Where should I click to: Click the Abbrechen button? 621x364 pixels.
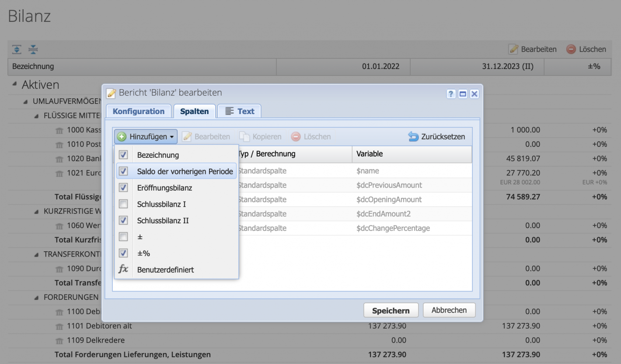pyautogui.click(x=449, y=310)
